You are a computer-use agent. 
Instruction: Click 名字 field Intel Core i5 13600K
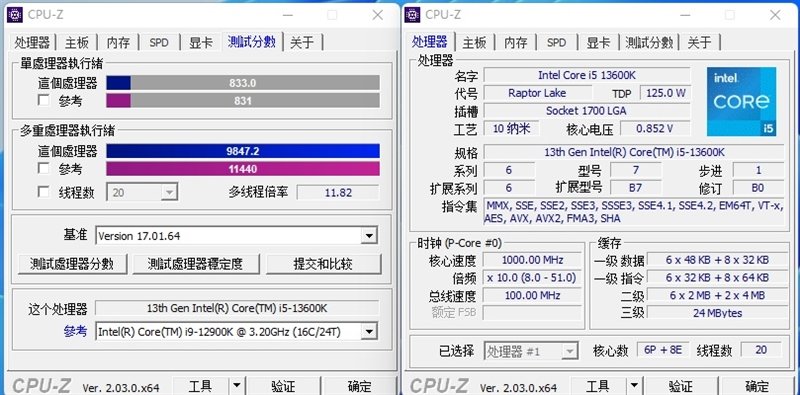coord(587,75)
